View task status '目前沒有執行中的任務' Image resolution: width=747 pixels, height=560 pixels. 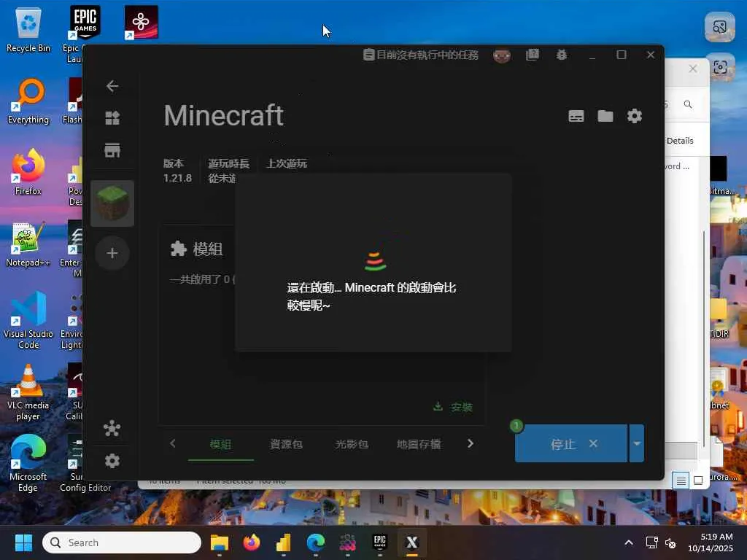tap(421, 55)
